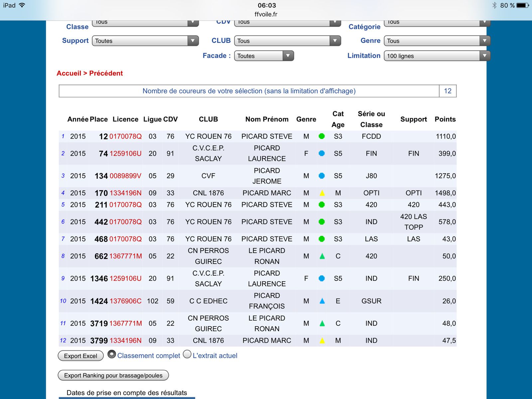Click the Précédent breadcrumb link
This screenshot has width=532, height=399.
coord(106,73)
